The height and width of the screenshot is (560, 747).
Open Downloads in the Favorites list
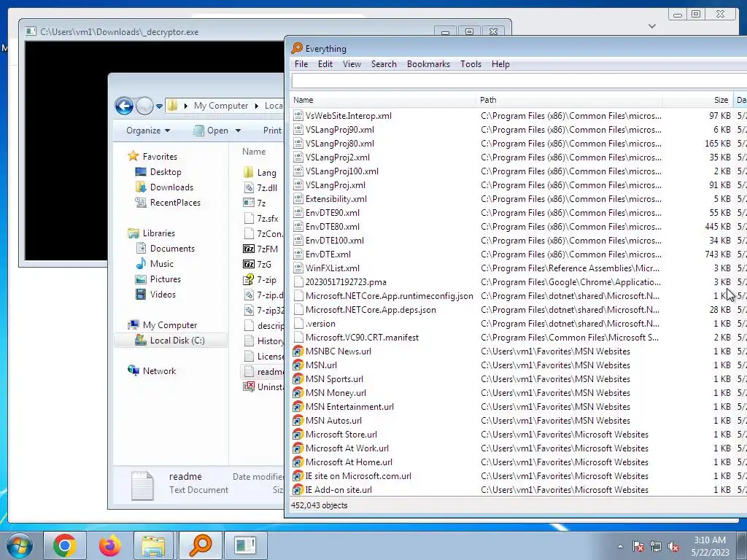pyautogui.click(x=171, y=187)
